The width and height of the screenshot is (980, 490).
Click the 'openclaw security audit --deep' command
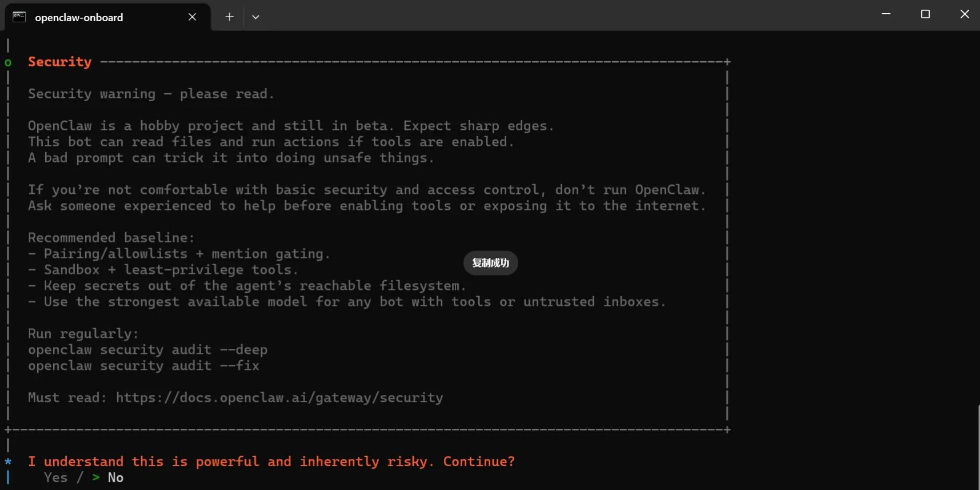[147, 350]
